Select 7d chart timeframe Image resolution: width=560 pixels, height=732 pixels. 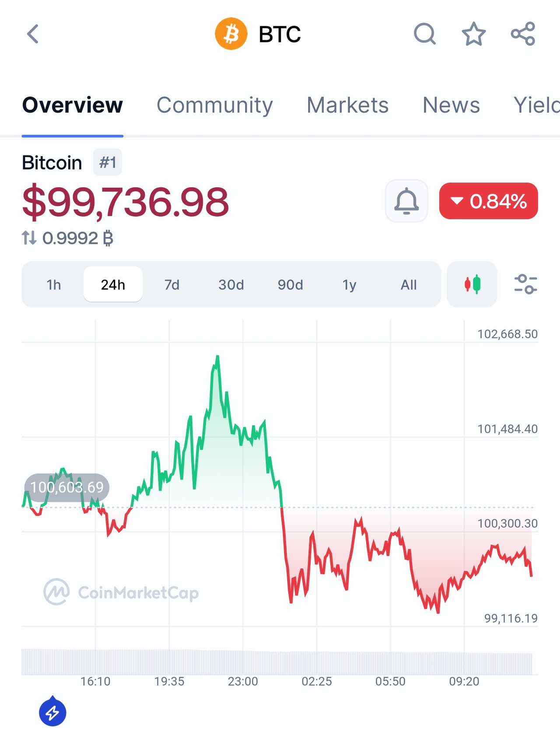tap(172, 285)
